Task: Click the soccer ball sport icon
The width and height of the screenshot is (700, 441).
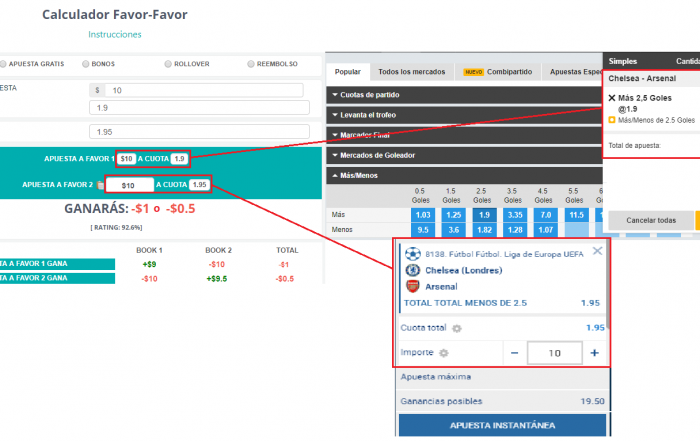Action: [x=412, y=254]
